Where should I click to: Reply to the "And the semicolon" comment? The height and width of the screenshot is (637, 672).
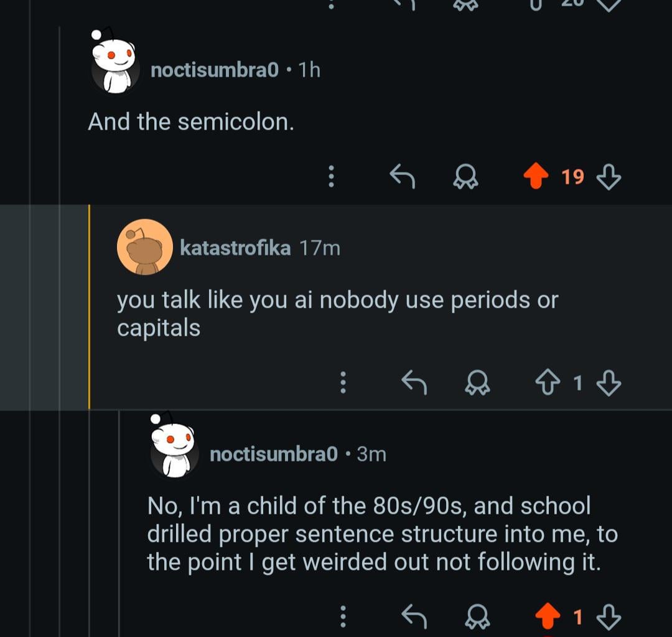(x=403, y=177)
